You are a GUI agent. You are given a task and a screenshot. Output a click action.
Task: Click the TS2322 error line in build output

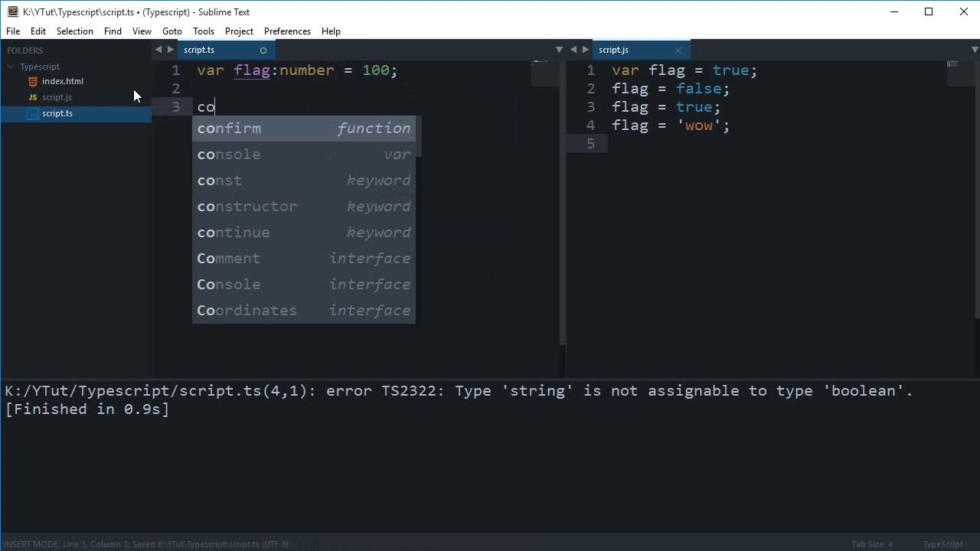459,391
